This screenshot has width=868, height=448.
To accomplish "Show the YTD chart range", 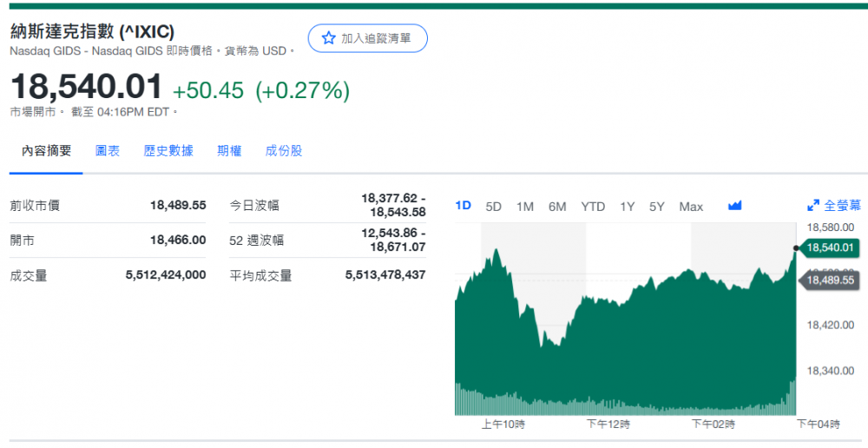I will (x=593, y=206).
